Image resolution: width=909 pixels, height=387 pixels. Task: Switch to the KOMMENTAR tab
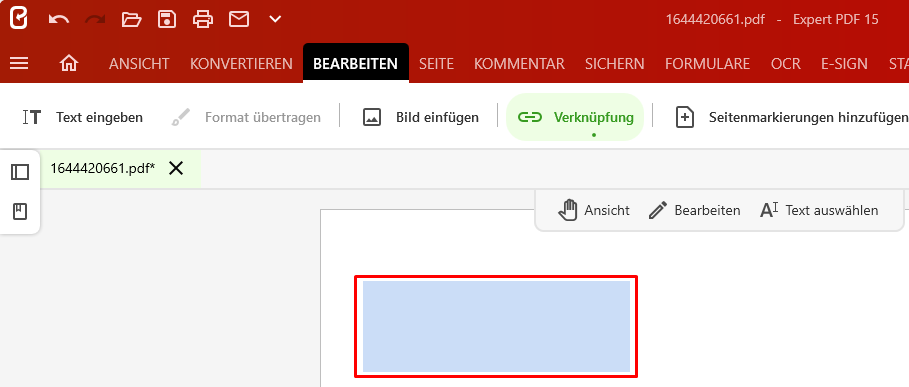pos(519,64)
